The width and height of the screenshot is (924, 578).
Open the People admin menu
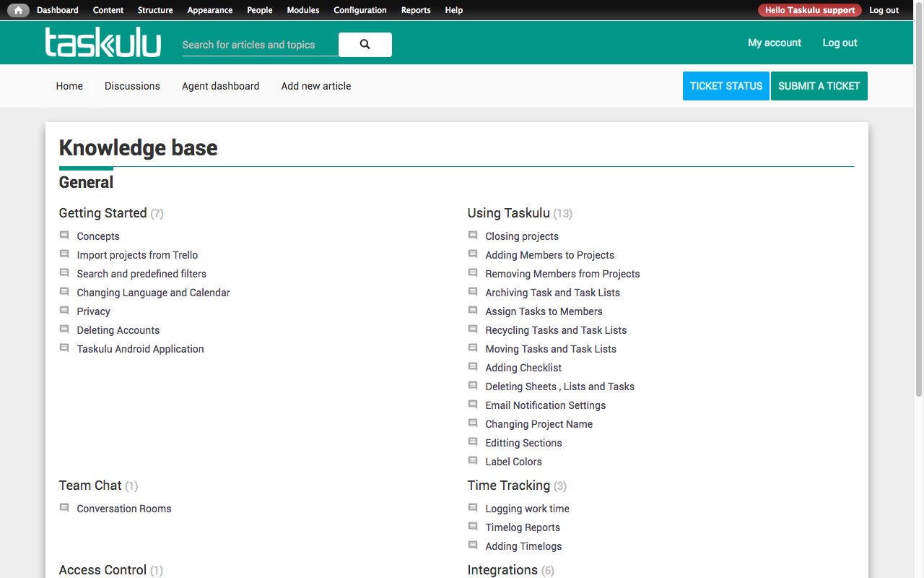(260, 10)
